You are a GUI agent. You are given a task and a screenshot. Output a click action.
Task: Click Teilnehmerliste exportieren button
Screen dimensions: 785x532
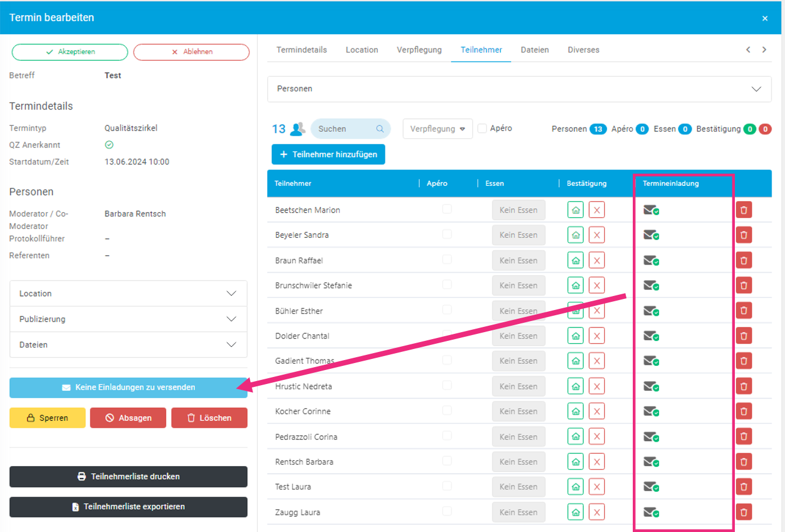(128, 507)
